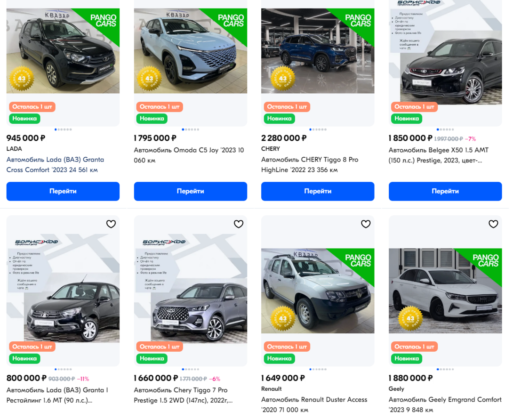The width and height of the screenshot is (513, 420).
Task: Open Omoda C5 Joy listing title
Action: [189, 155]
